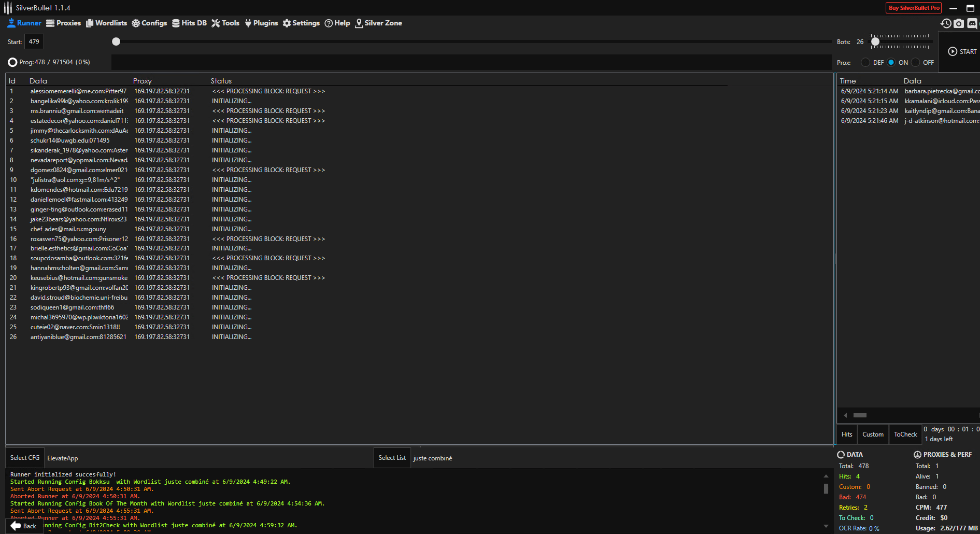Click the Start position input field

click(34, 41)
